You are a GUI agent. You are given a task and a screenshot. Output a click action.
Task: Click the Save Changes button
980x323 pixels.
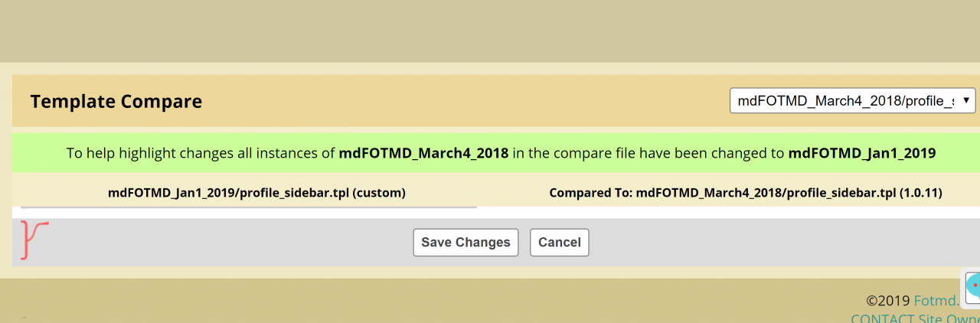(x=465, y=243)
